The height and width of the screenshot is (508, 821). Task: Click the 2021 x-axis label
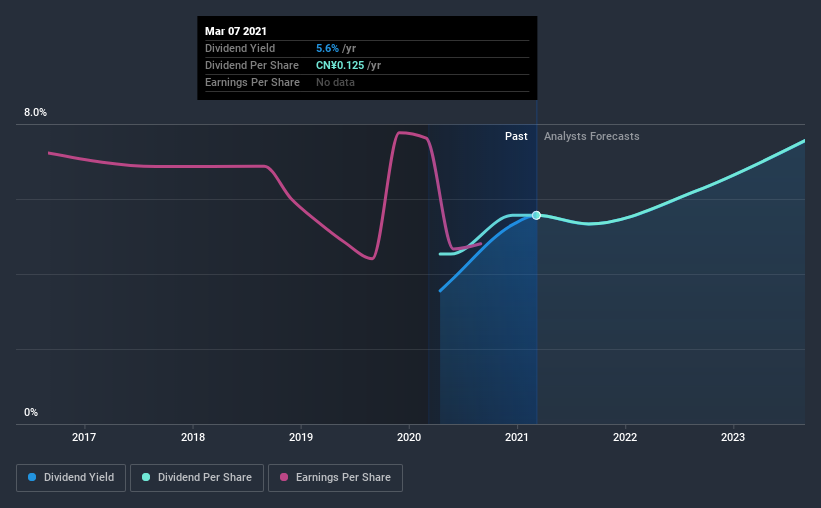click(x=517, y=437)
